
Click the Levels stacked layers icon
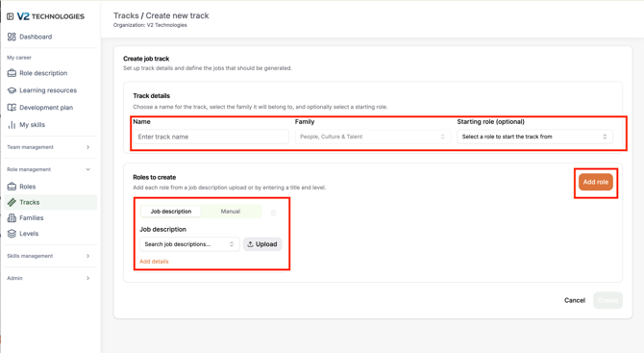coord(12,234)
